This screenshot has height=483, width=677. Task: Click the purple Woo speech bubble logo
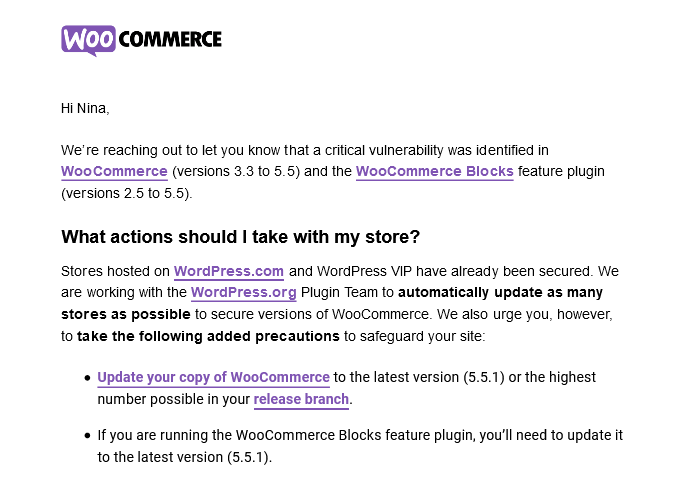pos(89,40)
